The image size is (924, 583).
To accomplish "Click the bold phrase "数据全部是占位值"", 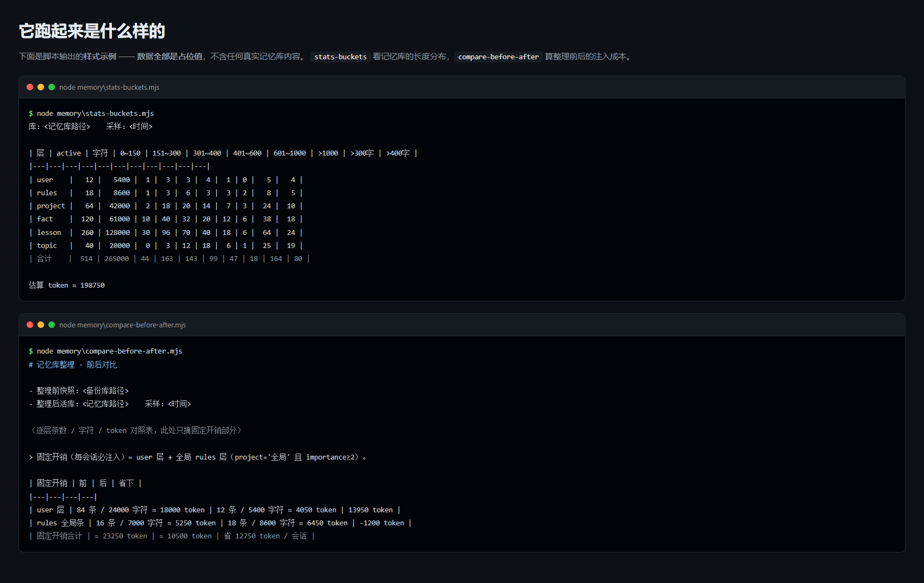I will pyautogui.click(x=170, y=57).
